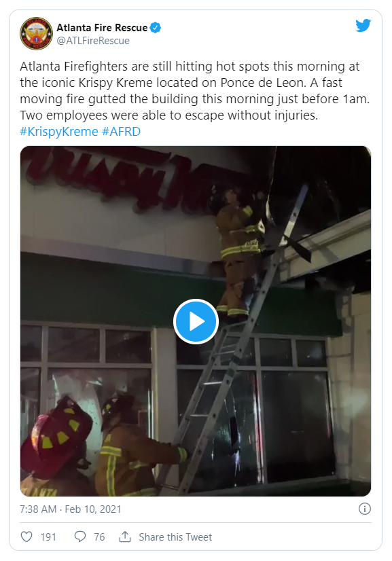The image size is (392, 561).
Task: Open the @ATLFireRescue handle
Action: coord(93,41)
